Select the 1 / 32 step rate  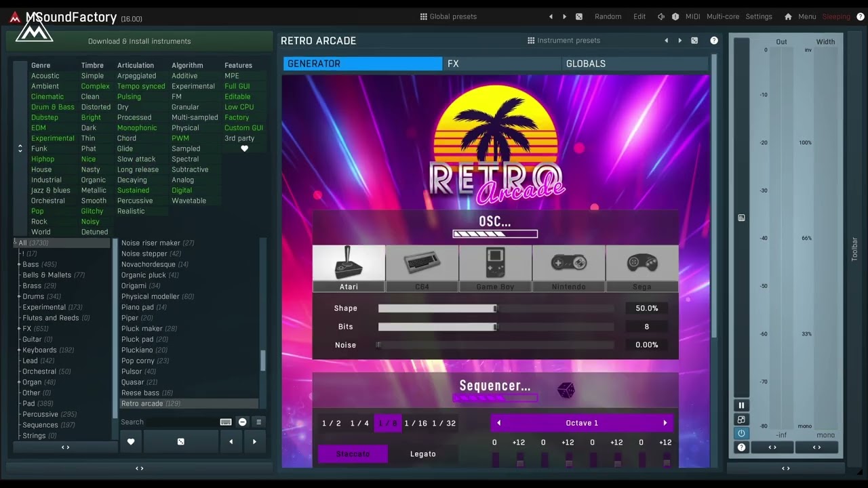coord(444,423)
